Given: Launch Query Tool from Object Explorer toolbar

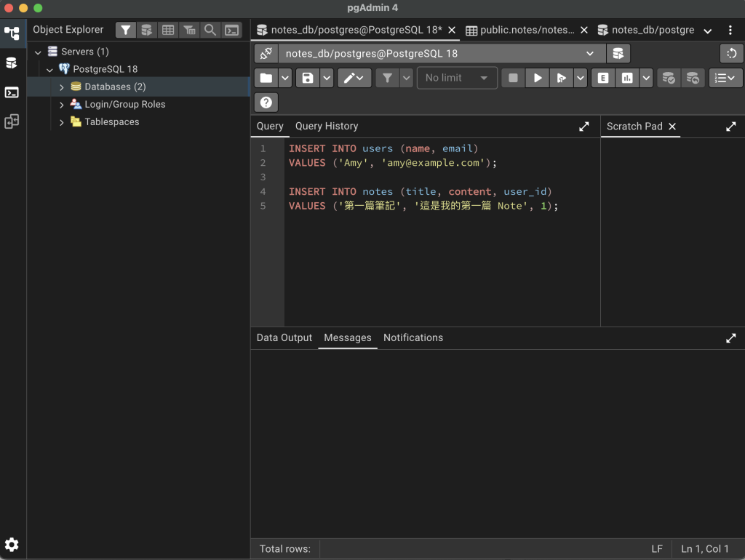Looking at the screenshot, I should click(147, 30).
